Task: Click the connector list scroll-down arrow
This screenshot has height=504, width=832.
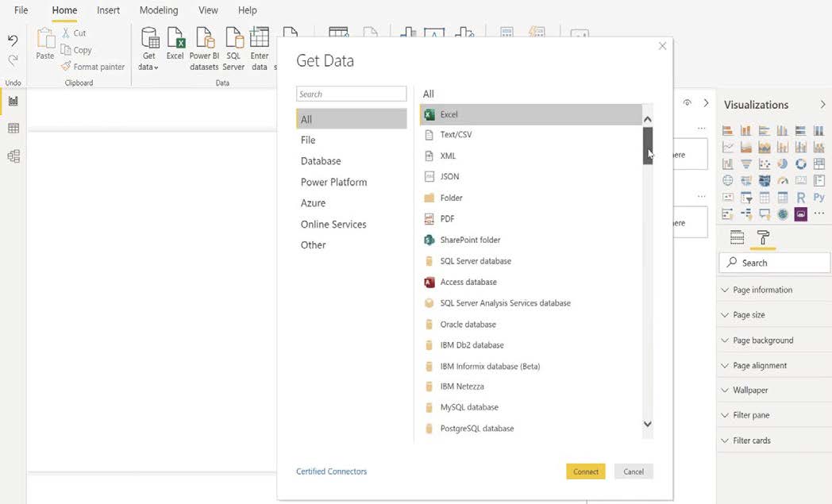Action: click(x=647, y=424)
